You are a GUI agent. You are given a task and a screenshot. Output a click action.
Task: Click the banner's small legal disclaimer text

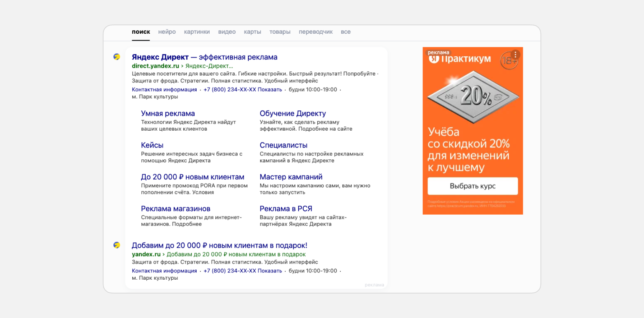(x=471, y=204)
